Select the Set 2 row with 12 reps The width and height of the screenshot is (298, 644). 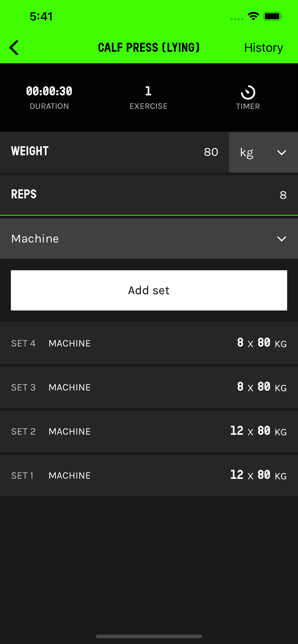[x=149, y=431]
